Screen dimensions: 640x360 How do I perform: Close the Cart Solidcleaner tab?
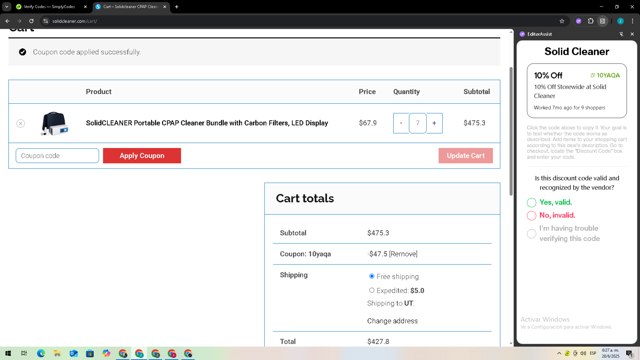click(164, 7)
